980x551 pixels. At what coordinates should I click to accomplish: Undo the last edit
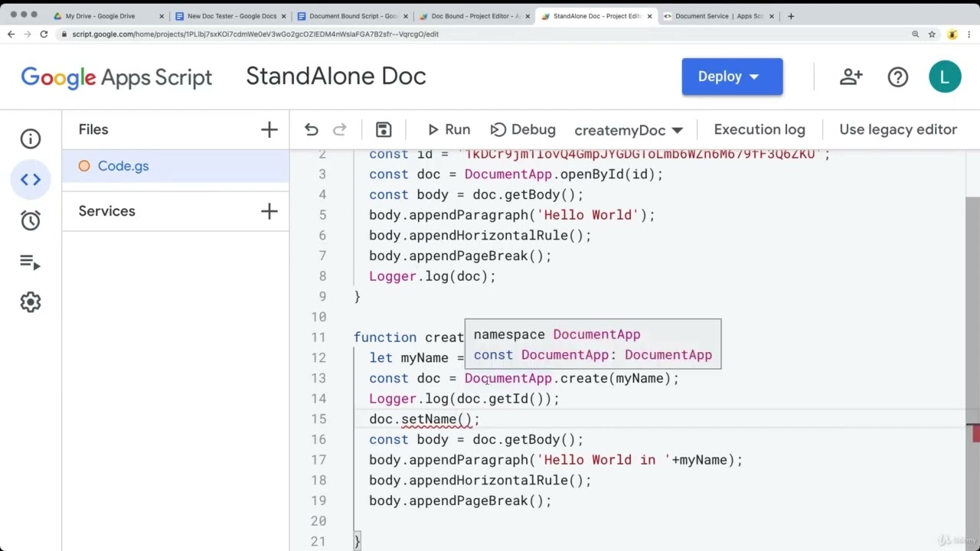(x=311, y=129)
